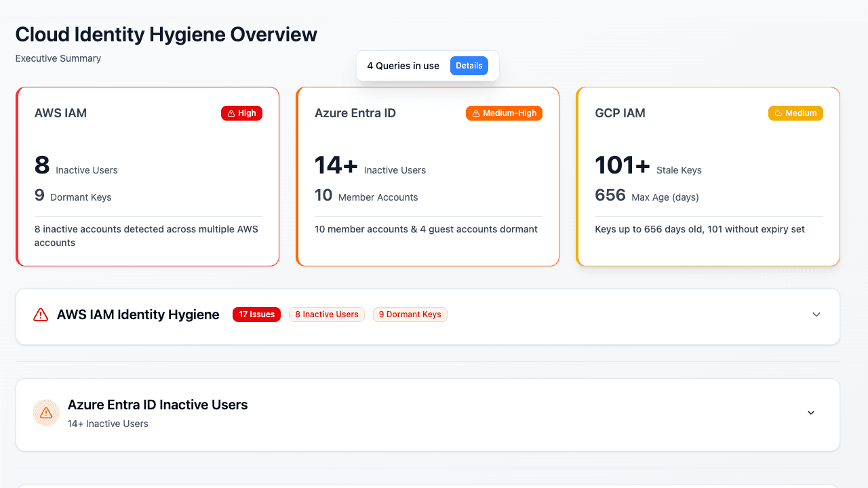This screenshot has height=488, width=868.
Task: Click the Azure Entra ID Inactive Users heading
Action: click(158, 405)
